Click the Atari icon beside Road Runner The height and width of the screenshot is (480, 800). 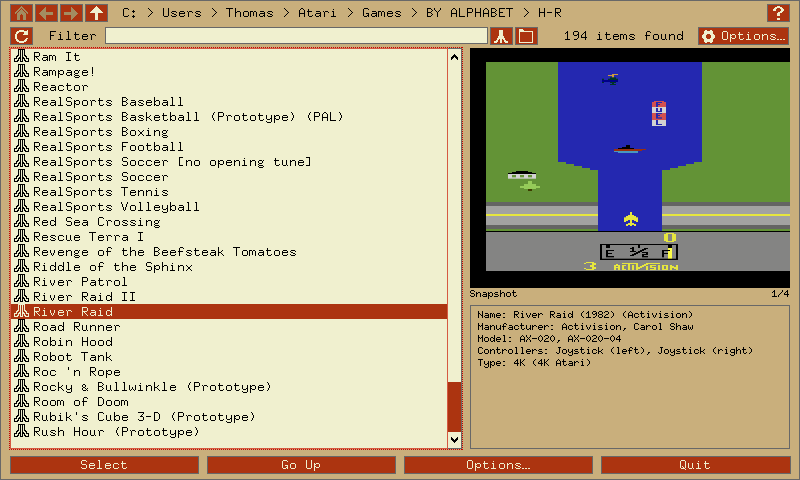[x=21, y=326]
